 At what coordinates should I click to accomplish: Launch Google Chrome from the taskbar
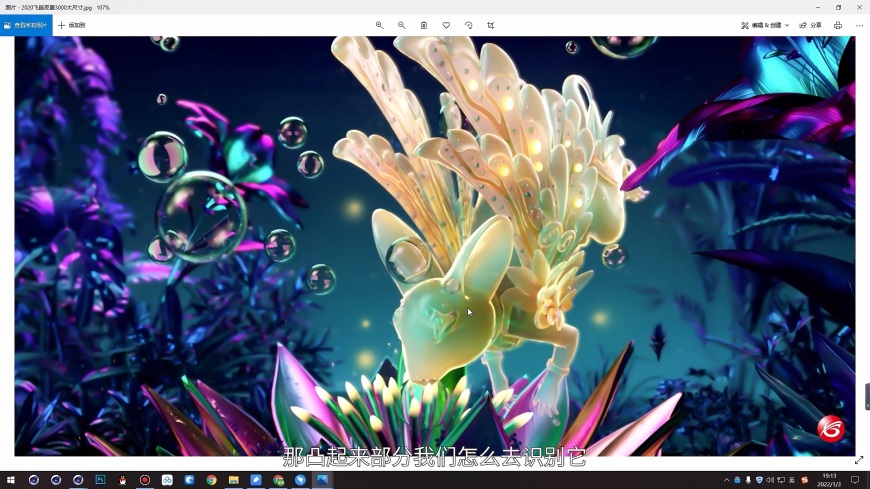(x=212, y=480)
